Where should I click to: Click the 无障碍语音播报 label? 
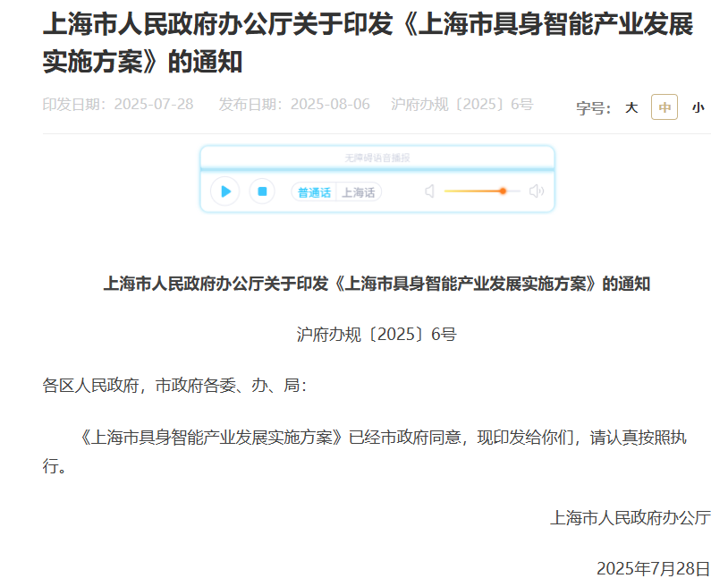point(377,157)
